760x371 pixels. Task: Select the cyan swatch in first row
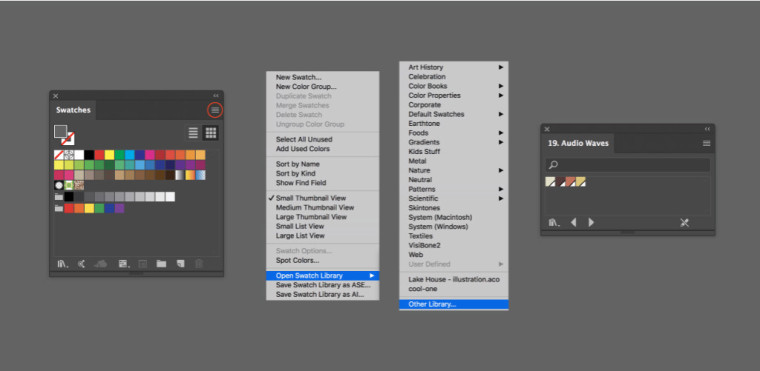[x=129, y=155]
